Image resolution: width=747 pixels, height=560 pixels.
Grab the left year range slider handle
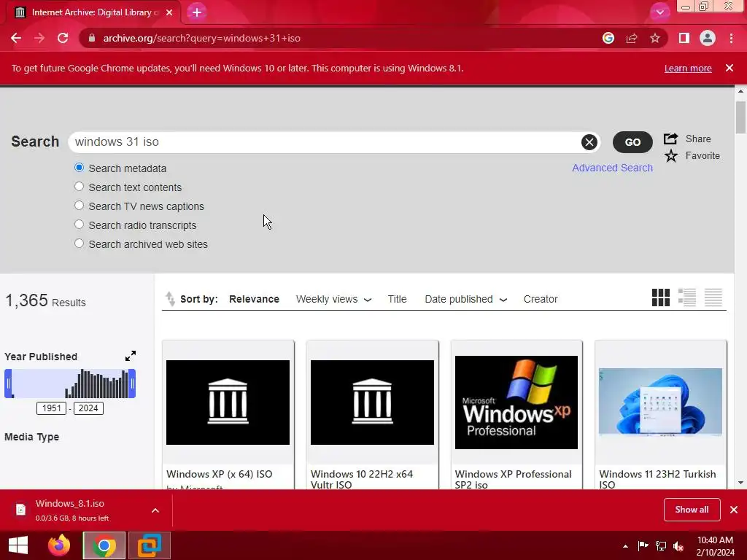8,384
